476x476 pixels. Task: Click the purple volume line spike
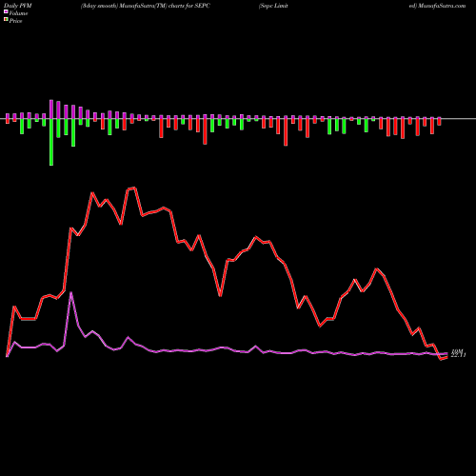click(71, 293)
